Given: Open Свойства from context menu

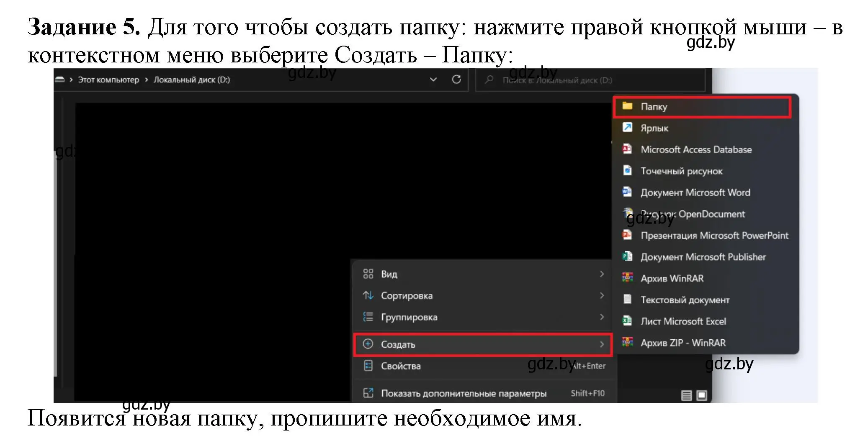Looking at the screenshot, I should tap(483, 366).
